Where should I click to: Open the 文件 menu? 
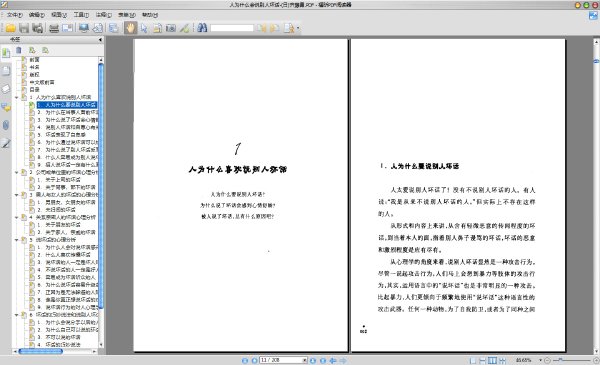click(15, 15)
